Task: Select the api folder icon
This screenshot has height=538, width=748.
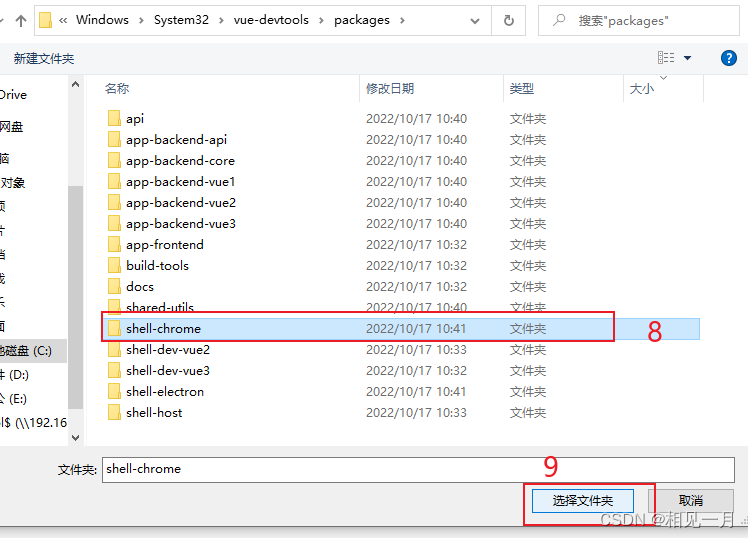Action: coord(114,118)
